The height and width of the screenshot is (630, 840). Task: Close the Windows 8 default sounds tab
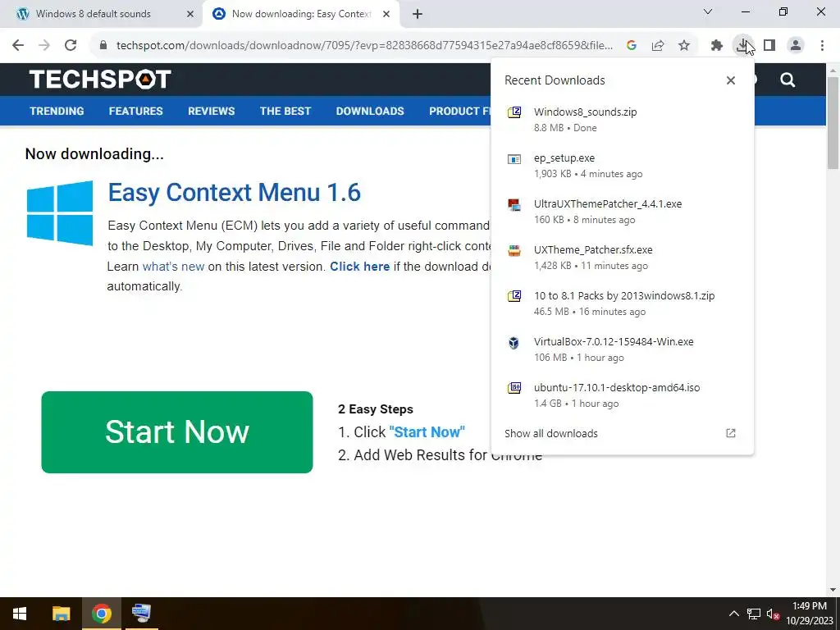[190, 14]
